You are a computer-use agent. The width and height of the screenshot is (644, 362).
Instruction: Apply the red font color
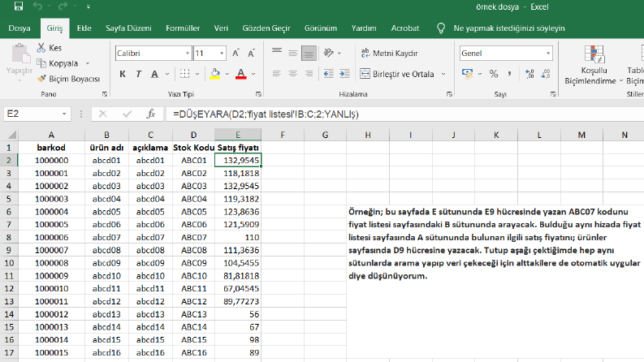click(x=241, y=74)
